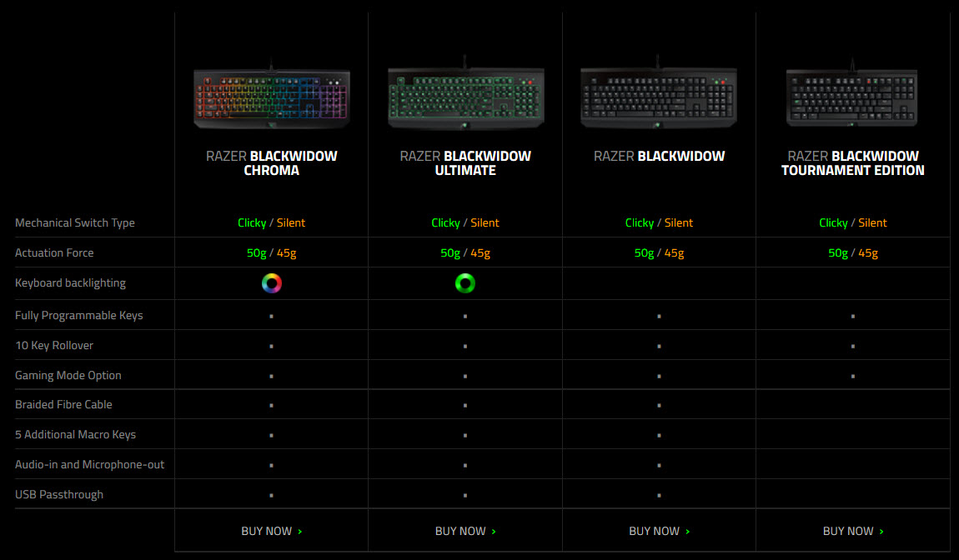Select the 10 Key Rollover label
Screen dimensions: 959x560
[x=54, y=345]
